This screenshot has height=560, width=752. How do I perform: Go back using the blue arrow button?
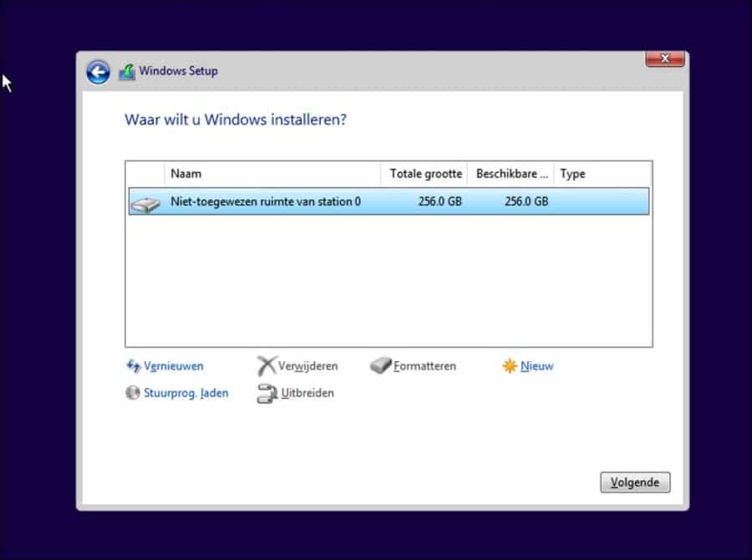99,73
